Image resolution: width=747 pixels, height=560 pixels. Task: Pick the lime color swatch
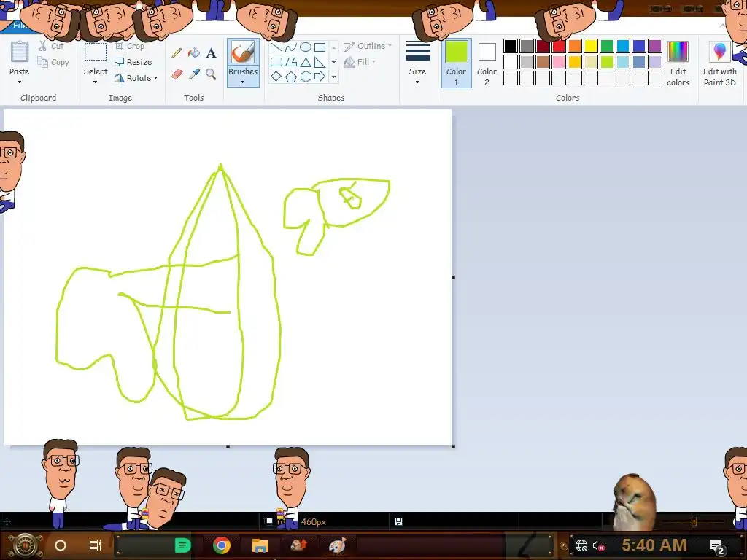pyautogui.click(x=607, y=62)
